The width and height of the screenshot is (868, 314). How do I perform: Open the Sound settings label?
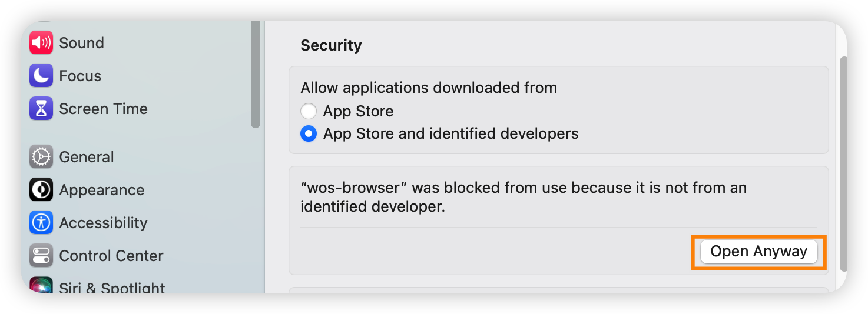[81, 43]
